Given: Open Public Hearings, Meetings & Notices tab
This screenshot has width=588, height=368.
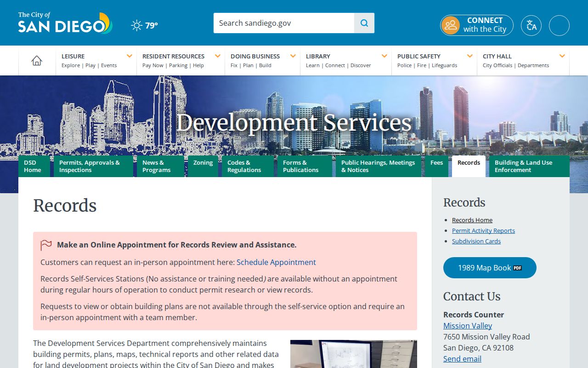Looking at the screenshot, I should coord(379,166).
